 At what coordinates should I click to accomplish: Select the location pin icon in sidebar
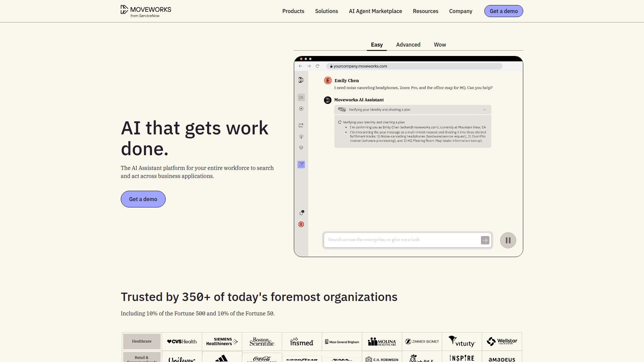tap(301, 147)
